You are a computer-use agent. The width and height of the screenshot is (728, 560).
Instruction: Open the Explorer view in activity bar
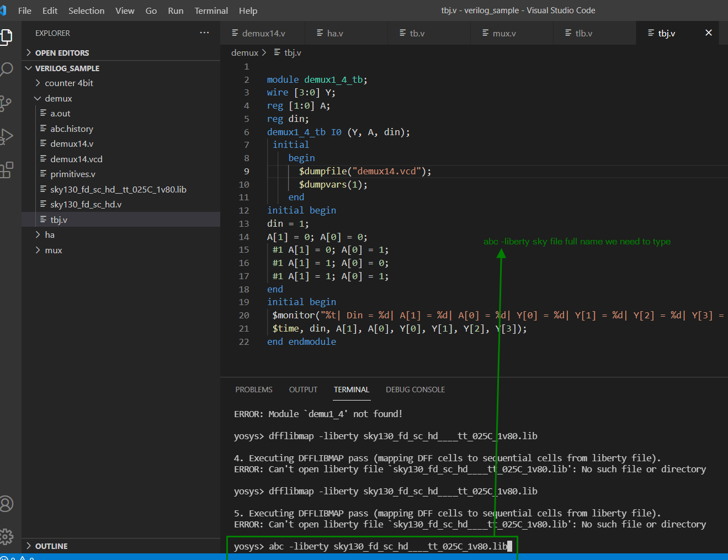(x=6, y=36)
